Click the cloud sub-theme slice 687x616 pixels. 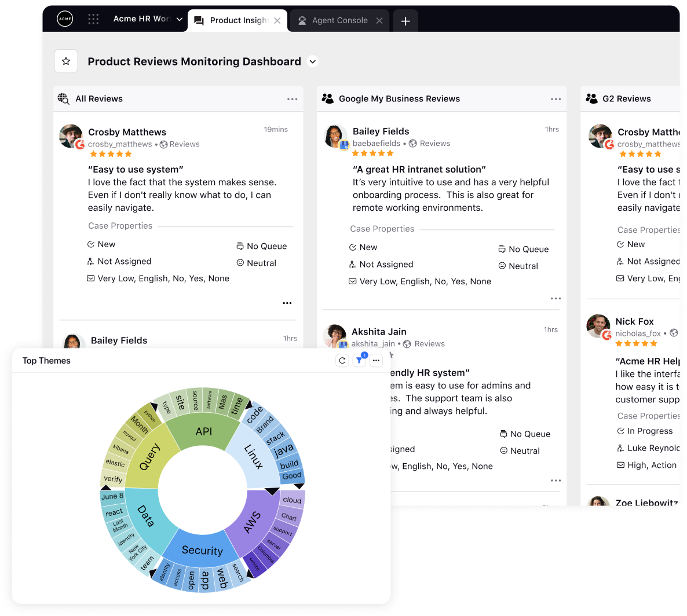[292, 500]
